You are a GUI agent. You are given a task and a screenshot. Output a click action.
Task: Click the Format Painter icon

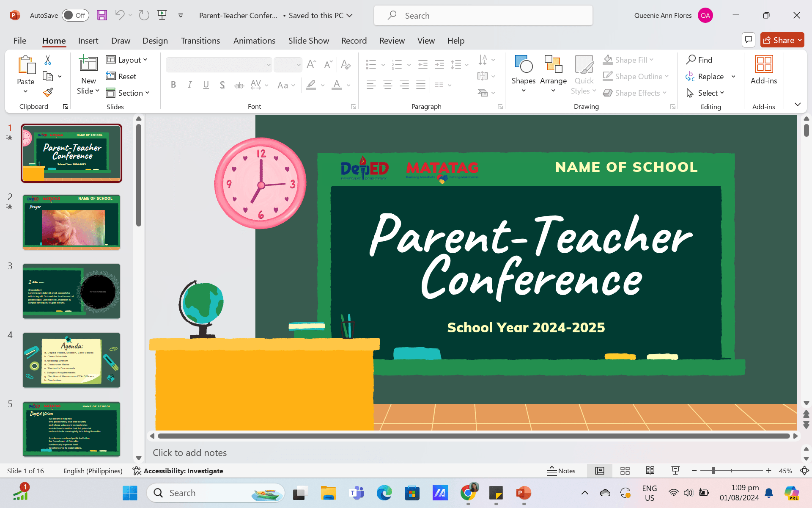point(48,92)
